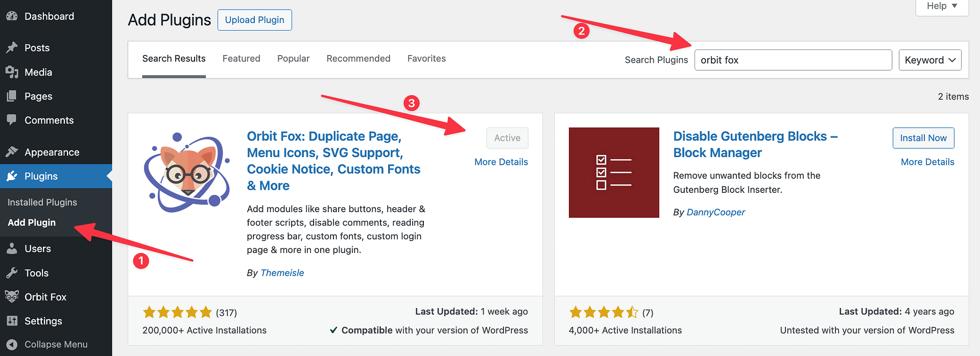980x356 pixels.
Task: Click the Settings sliders icon
Action: [12, 321]
